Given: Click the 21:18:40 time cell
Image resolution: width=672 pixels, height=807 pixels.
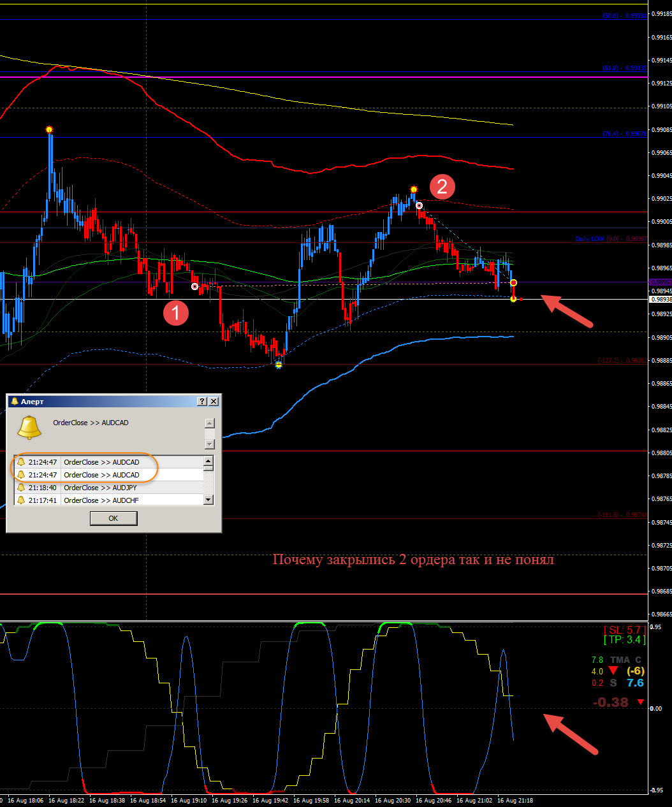Looking at the screenshot, I should click(42, 488).
